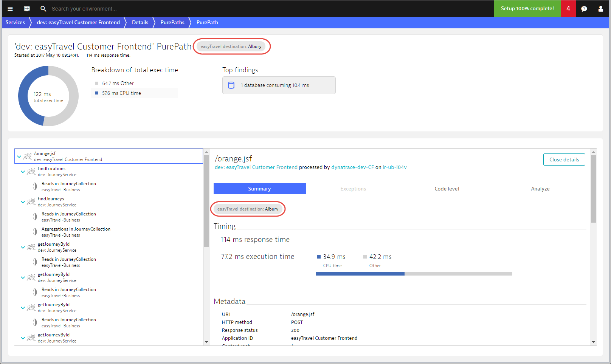611x364 pixels.
Task: Open dynatrace-dev-CF process link
Action: tap(352, 167)
